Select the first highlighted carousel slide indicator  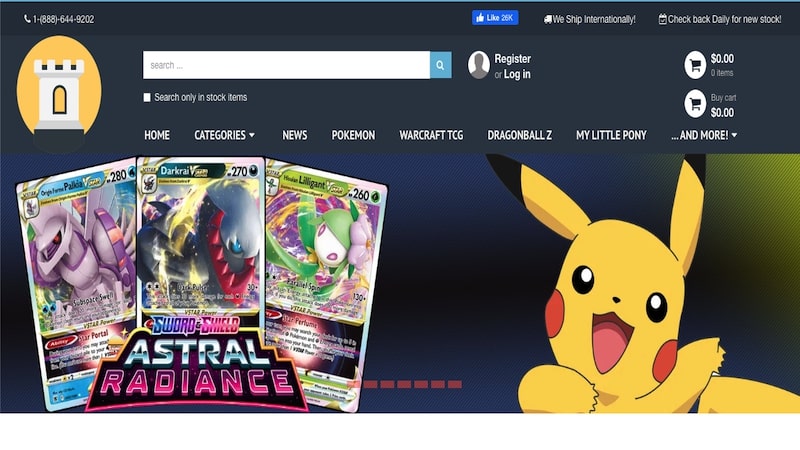pos(354,384)
